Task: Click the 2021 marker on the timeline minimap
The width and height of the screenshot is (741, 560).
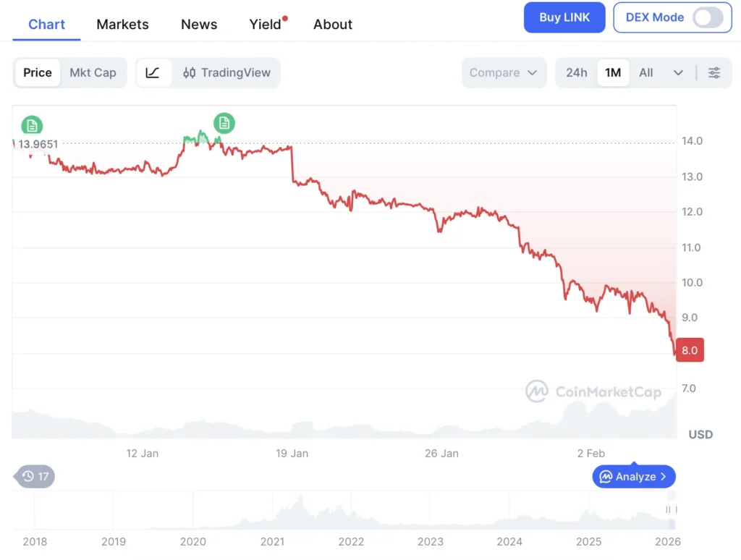Action: pyautogui.click(x=272, y=541)
